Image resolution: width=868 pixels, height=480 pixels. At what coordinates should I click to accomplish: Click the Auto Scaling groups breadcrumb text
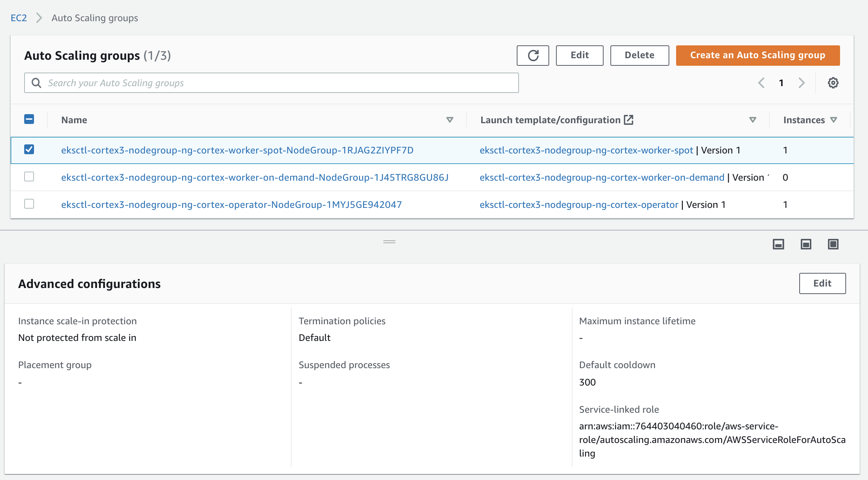[x=95, y=18]
